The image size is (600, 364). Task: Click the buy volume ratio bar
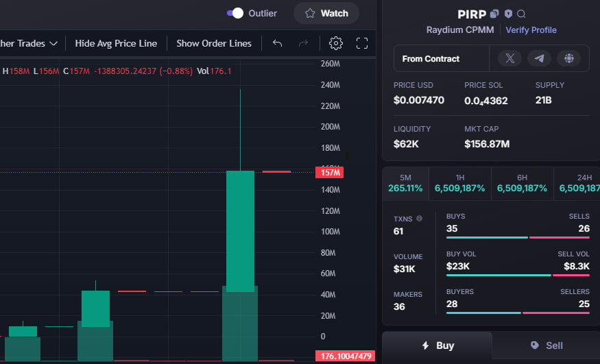pos(518,276)
